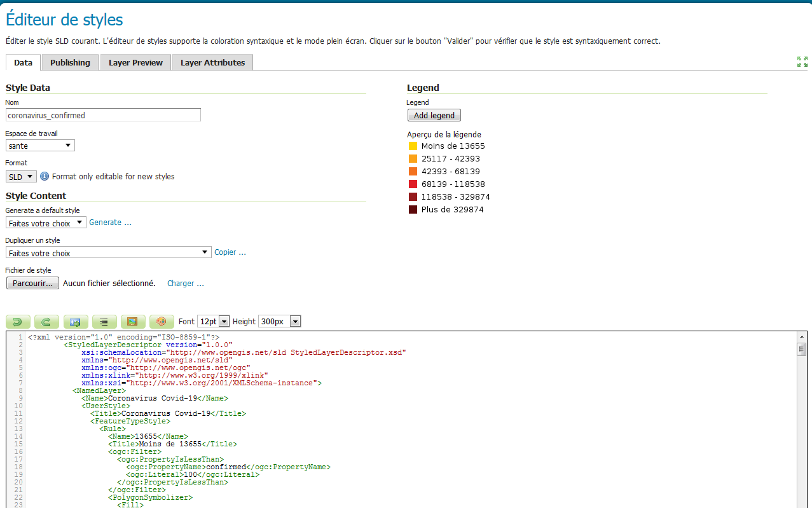Click the <FeatureTypeStyle> line in the editor
Screen dimensions: 812x508
[x=130, y=421]
